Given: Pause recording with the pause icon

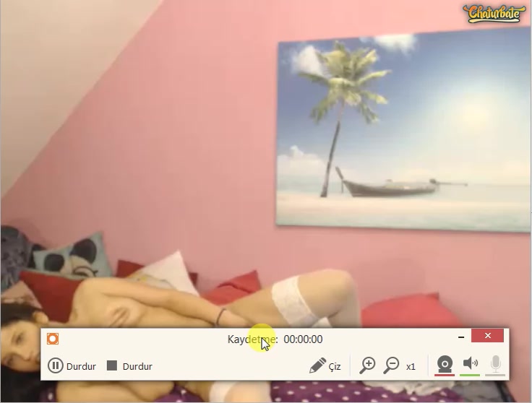Looking at the screenshot, I should [56, 365].
